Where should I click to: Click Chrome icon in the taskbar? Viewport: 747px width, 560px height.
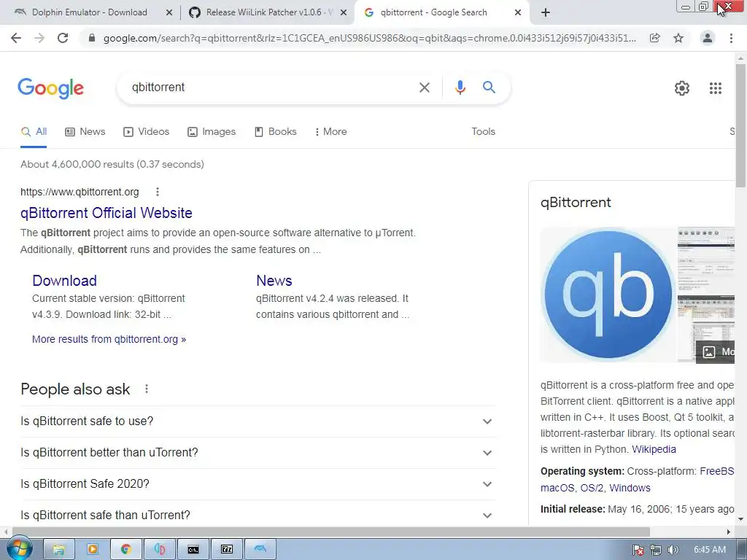click(125, 550)
